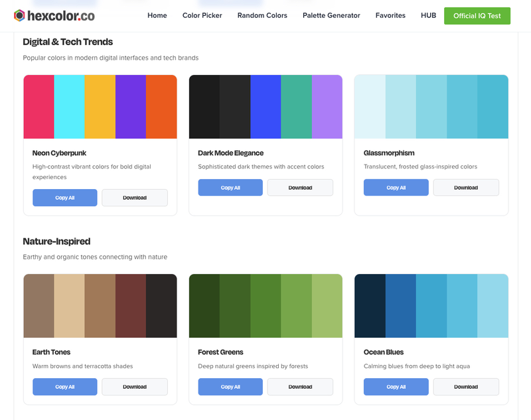Open the Home menu item
The image size is (531, 420).
tap(157, 15)
